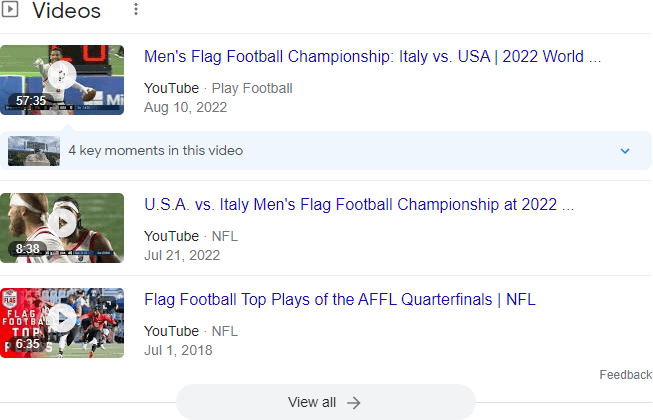Open U.S.A. vs. Italy Men's Flag Football link
The image size is (653, 420).
pyautogui.click(x=359, y=205)
